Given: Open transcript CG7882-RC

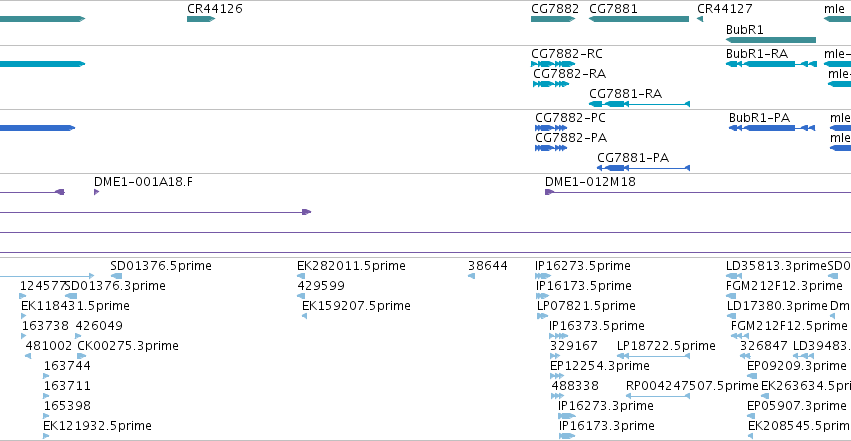Looking at the screenshot, I should pos(553,64).
